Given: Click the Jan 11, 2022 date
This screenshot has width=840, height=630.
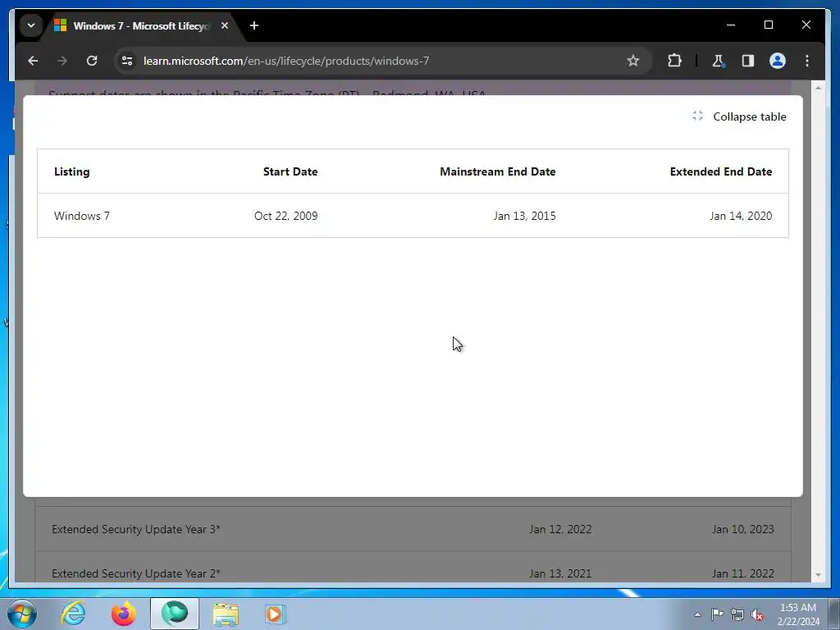Looking at the screenshot, I should pos(742,573).
